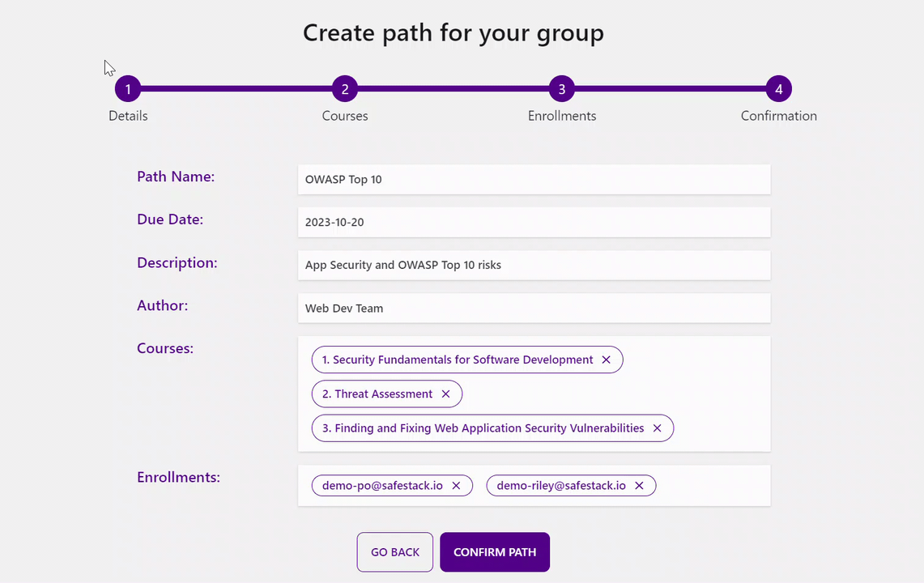The width and height of the screenshot is (924, 583).
Task: Remove demo-po@safestack.io using its X icon
Action: [457, 485]
